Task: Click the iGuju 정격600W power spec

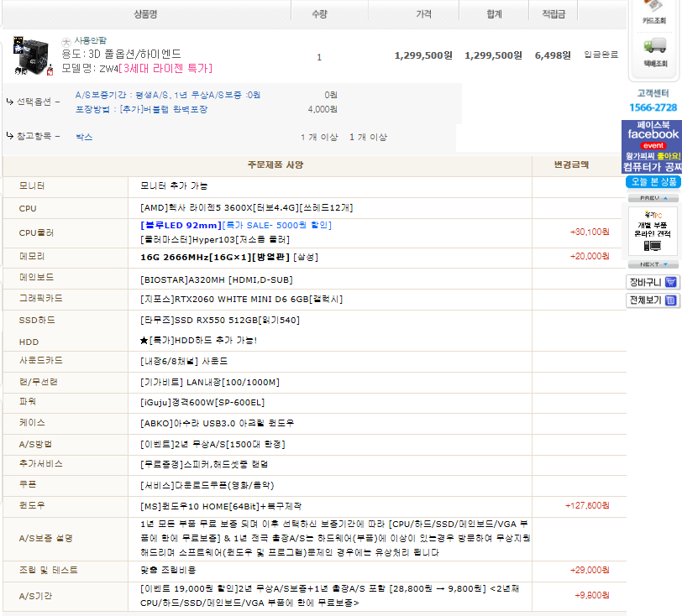Action: 202,403
